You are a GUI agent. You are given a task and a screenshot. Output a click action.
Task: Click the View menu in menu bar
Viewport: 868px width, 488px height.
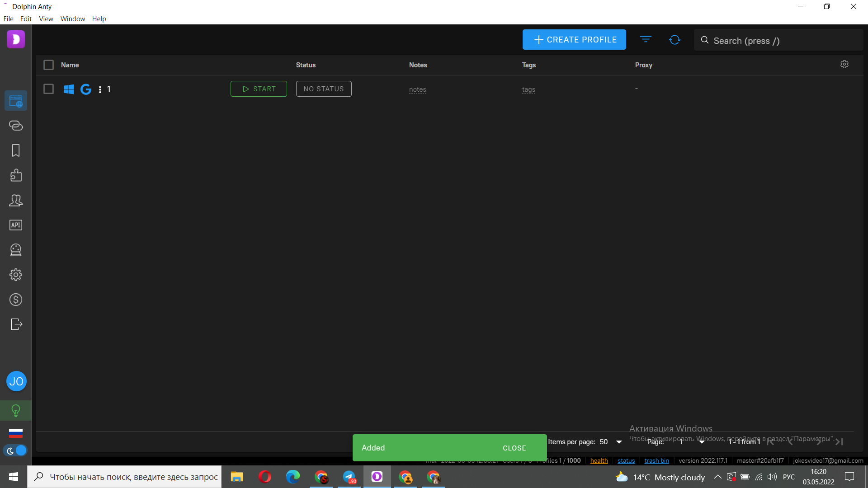click(x=45, y=19)
